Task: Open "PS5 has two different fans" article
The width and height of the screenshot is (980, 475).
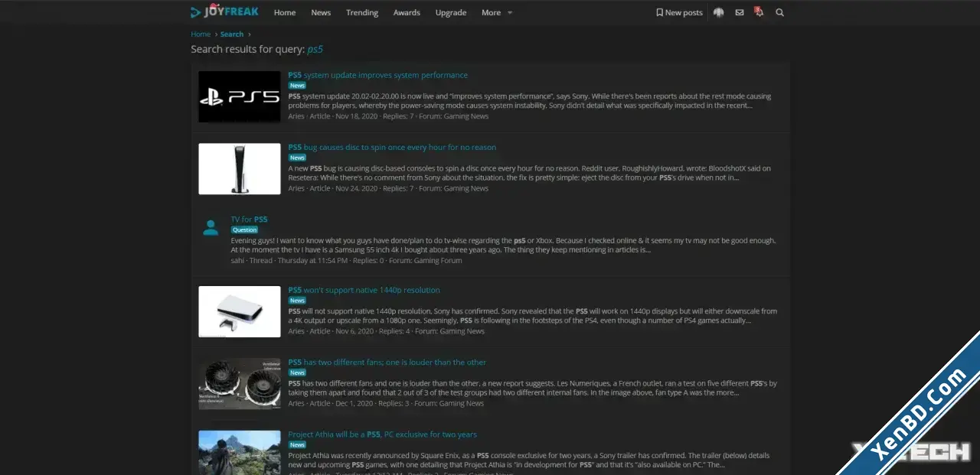Action: click(x=387, y=362)
